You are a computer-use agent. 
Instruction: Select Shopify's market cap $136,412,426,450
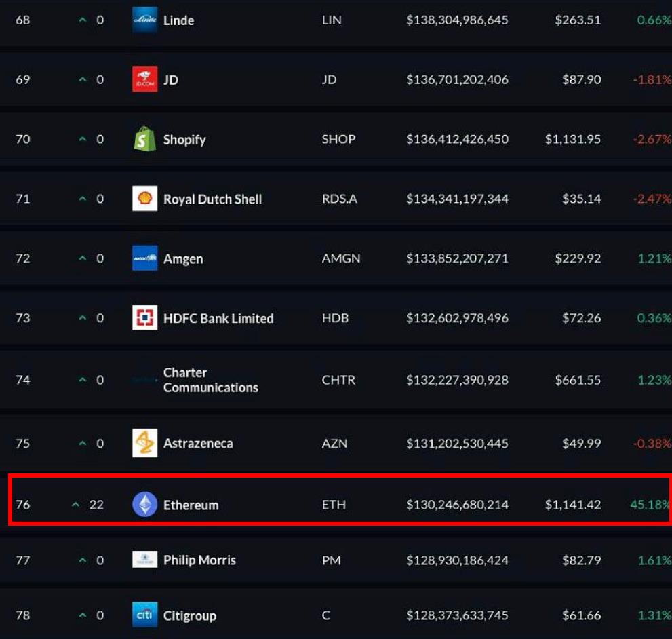(x=457, y=139)
